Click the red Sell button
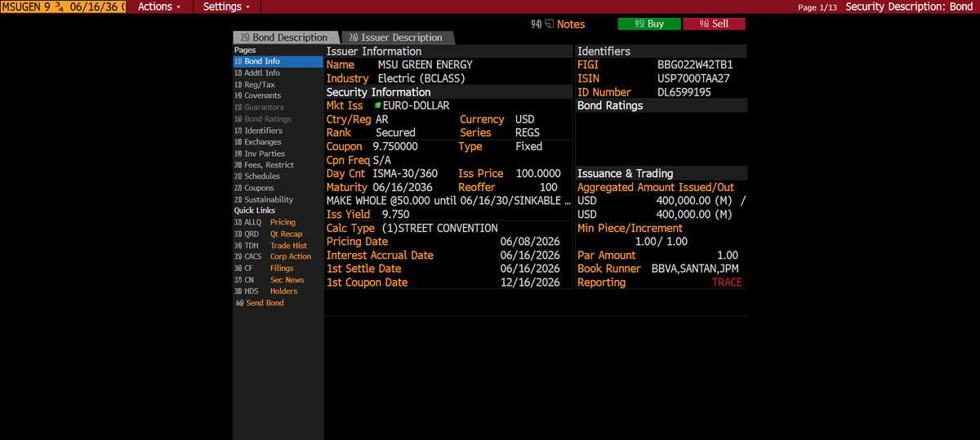This screenshot has width=980, height=440. (714, 24)
